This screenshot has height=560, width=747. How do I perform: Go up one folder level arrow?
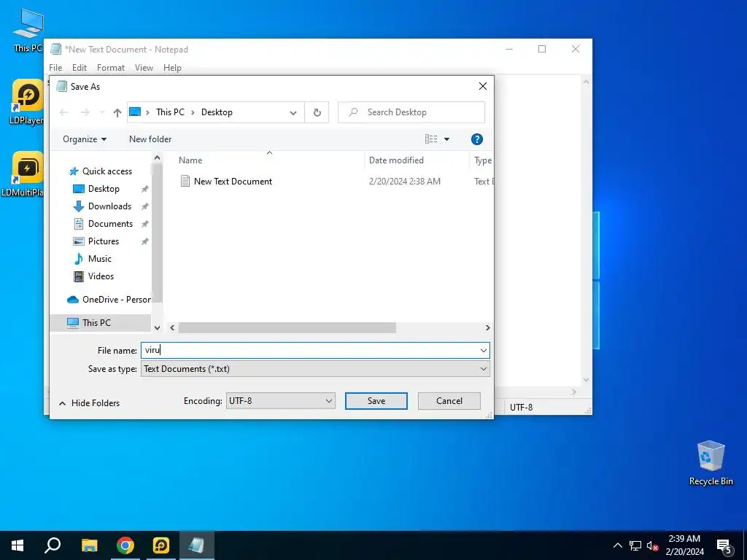point(117,112)
